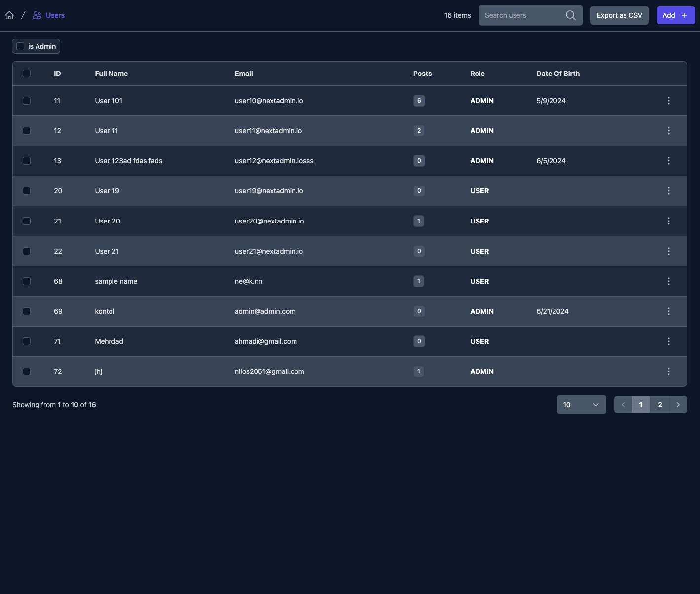Go to next page using right chevron

click(x=678, y=405)
